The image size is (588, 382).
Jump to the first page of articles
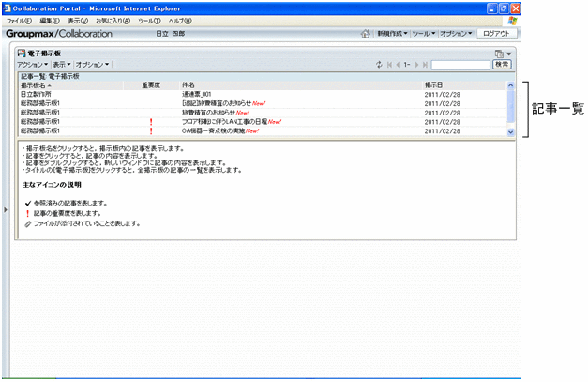[389, 65]
